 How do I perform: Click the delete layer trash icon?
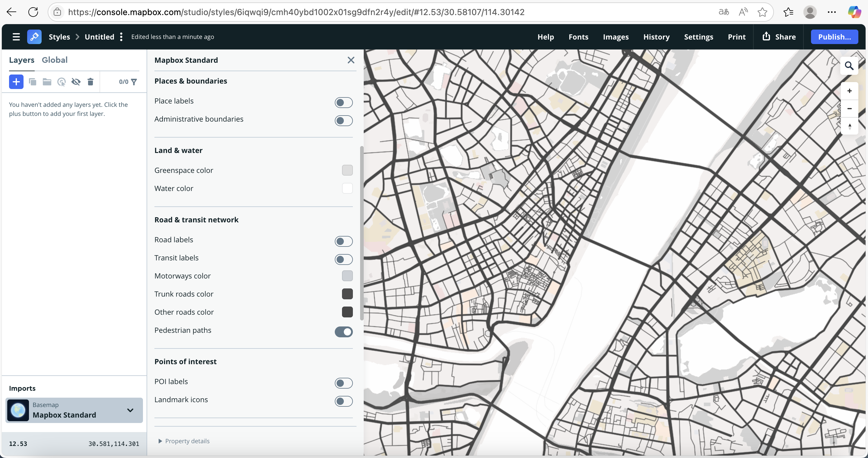point(90,81)
